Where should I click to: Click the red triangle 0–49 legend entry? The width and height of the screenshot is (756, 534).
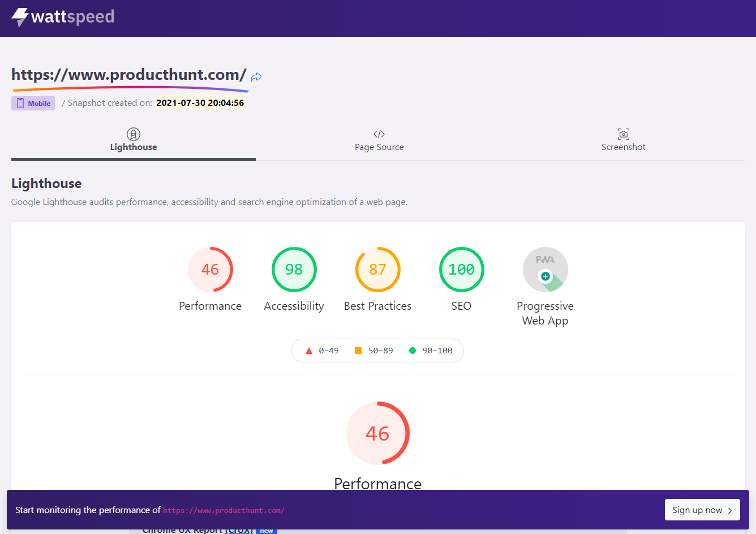coord(322,351)
